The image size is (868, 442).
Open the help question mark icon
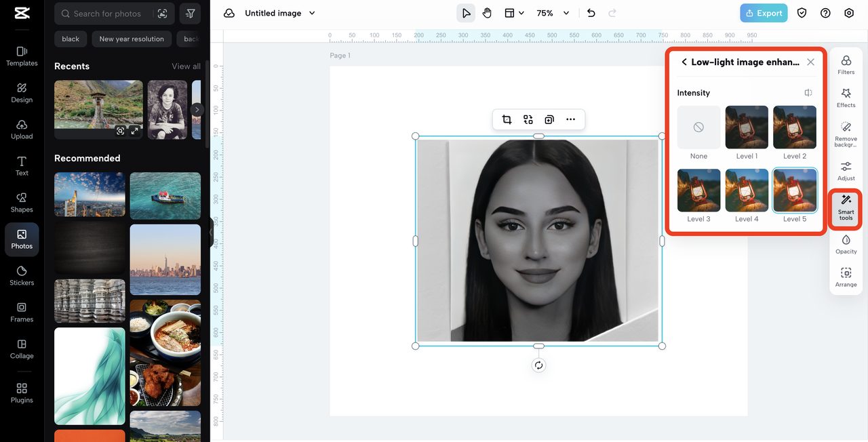825,13
